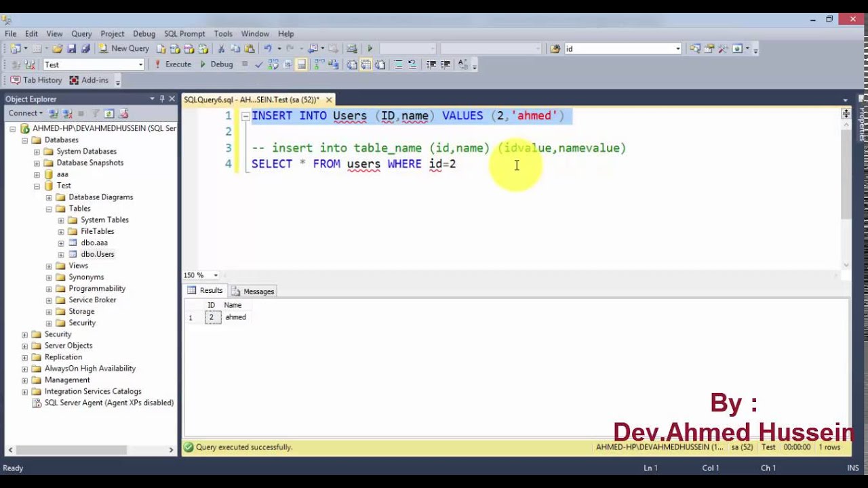This screenshot has height=488, width=868.
Task: Collapse the Databases node
Action: tap(25, 140)
